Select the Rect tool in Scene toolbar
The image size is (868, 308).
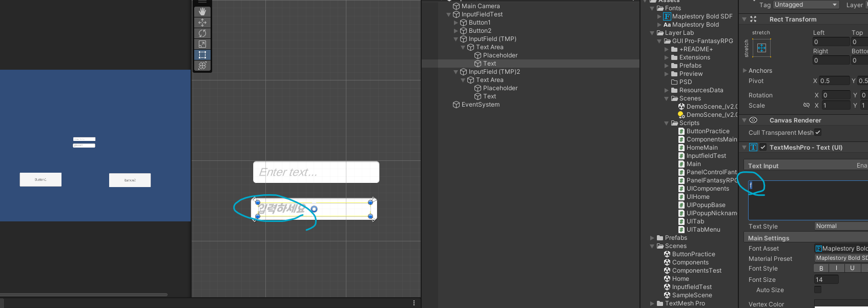click(202, 55)
